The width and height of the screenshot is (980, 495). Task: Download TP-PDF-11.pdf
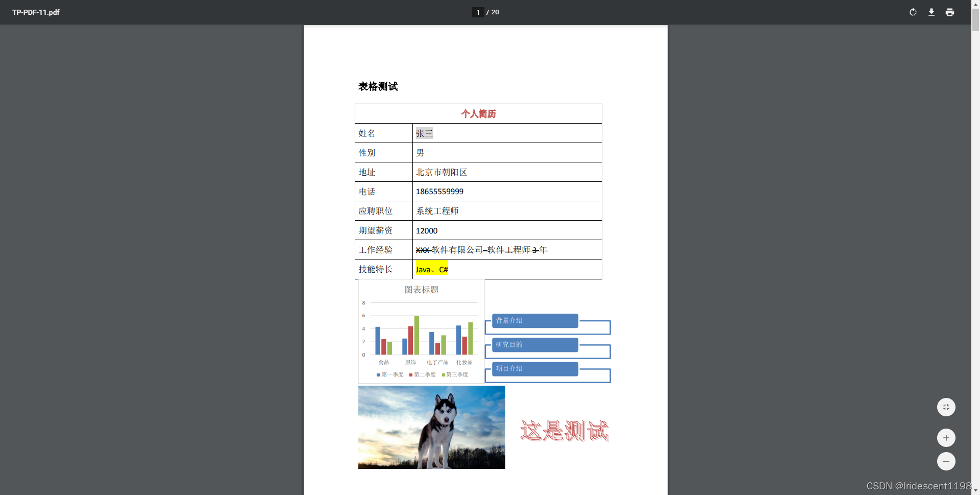coord(932,12)
